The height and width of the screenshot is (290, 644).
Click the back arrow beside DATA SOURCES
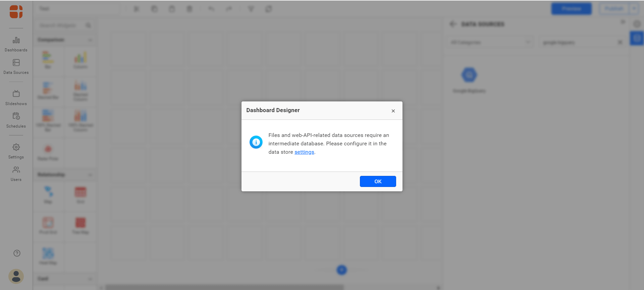[453, 24]
